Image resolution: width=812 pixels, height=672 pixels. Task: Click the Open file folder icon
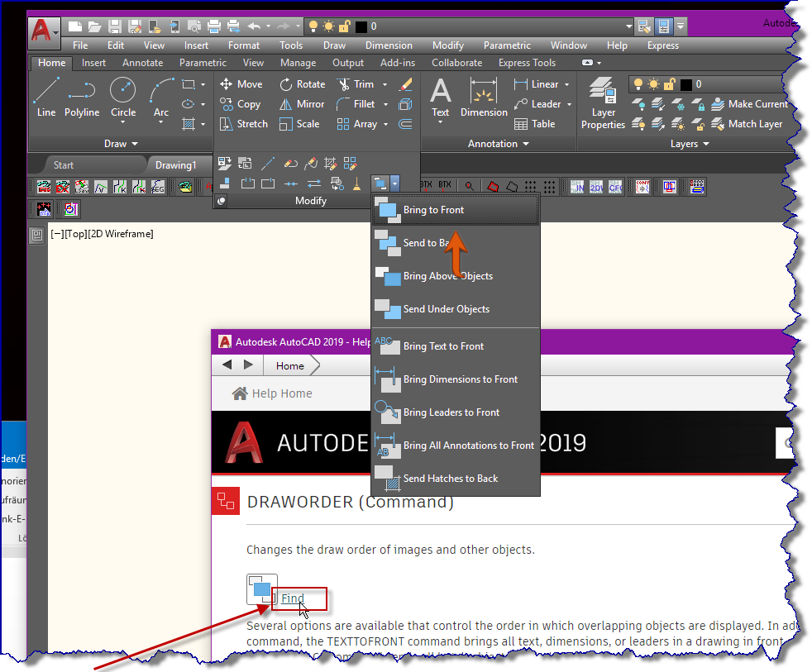pos(94,26)
